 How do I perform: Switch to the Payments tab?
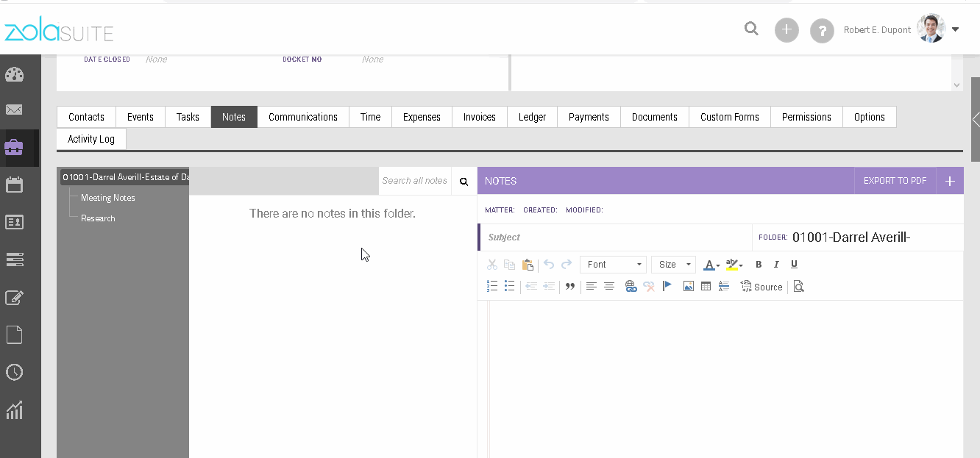pos(589,117)
